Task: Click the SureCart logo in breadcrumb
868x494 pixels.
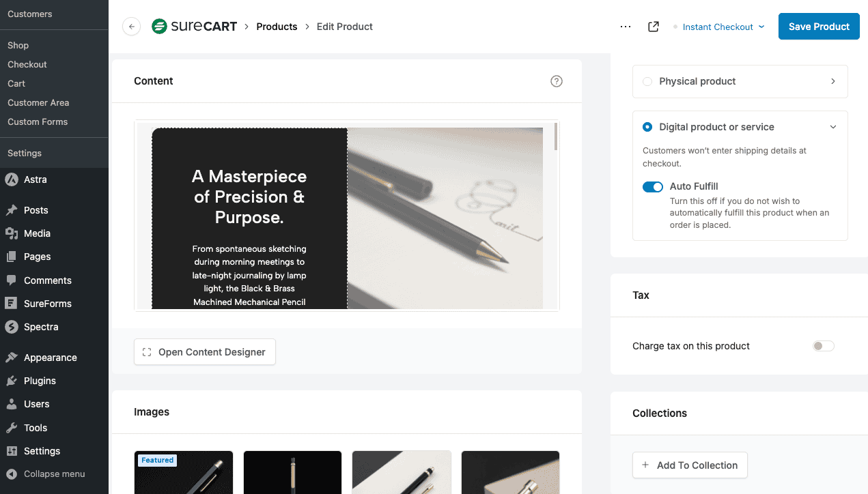Action: [194, 26]
